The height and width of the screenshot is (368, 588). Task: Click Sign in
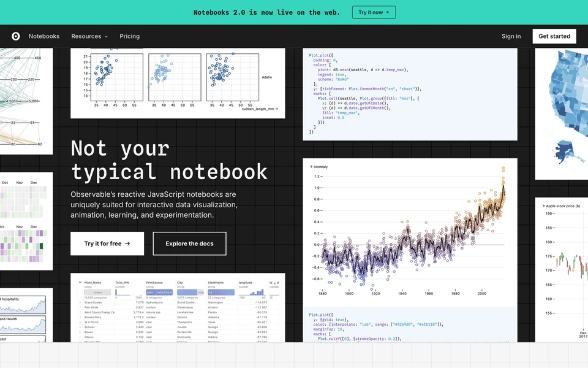tap(511, 36)
